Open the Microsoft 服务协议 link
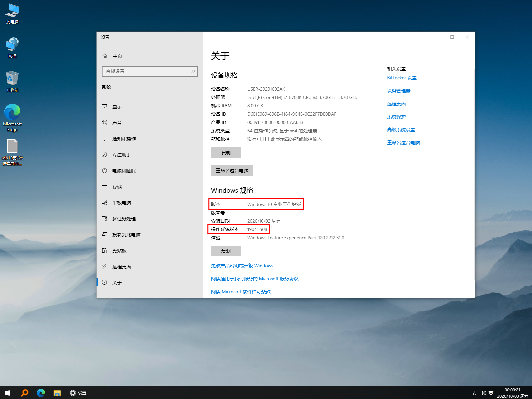This screenshot has height=399, width=532. click(x=255, y=279)
